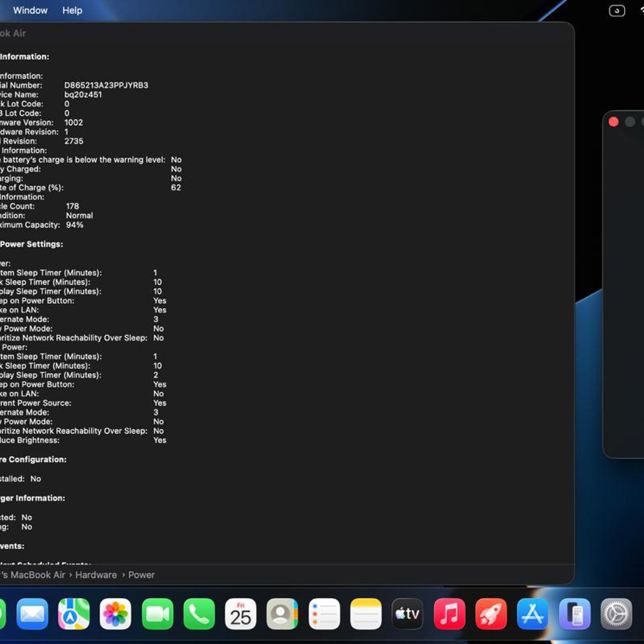Image resolution: width=644 pixels, height=644 pixels.
Task: Open the red rocket app icon
Action: pos(491,614)
